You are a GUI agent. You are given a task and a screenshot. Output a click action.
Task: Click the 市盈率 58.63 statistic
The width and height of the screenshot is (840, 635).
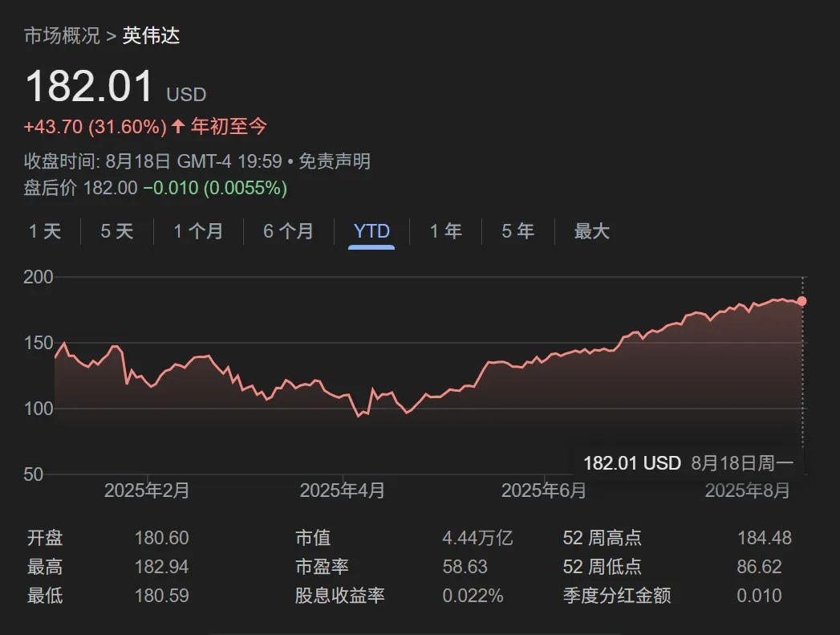click(x=465, y=566)
